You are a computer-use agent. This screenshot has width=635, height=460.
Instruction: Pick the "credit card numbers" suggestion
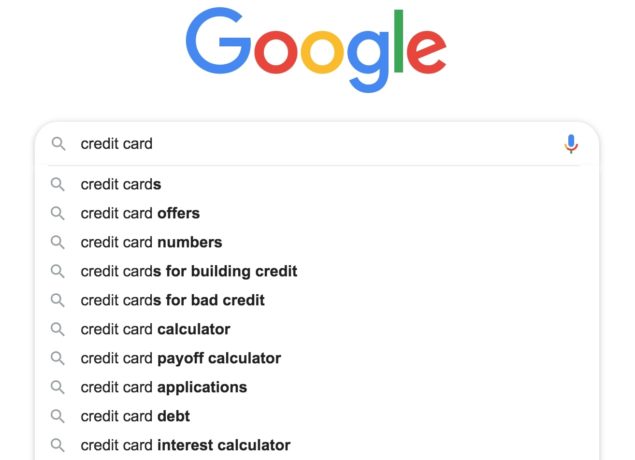151,242
